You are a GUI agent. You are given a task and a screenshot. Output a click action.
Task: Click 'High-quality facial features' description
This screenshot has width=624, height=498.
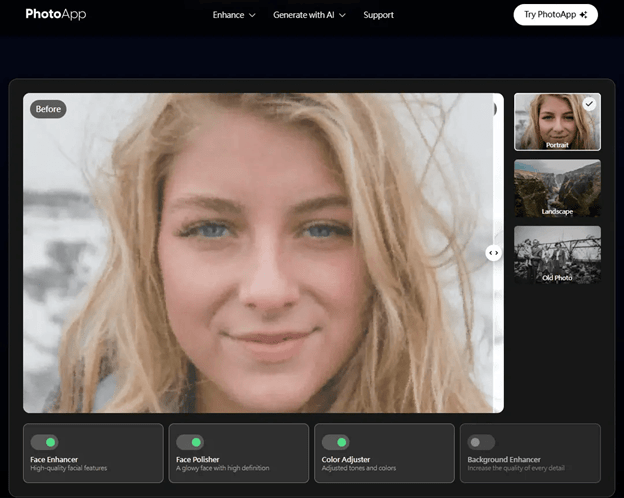pyautogui.click(x=69, y=468)
